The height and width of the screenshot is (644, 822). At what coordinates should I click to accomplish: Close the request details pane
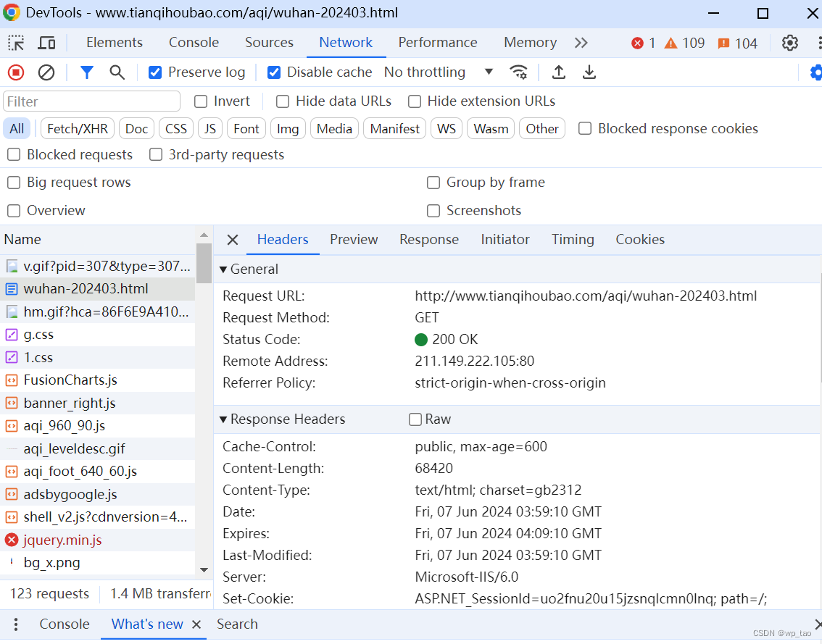[x=233, y=240]
